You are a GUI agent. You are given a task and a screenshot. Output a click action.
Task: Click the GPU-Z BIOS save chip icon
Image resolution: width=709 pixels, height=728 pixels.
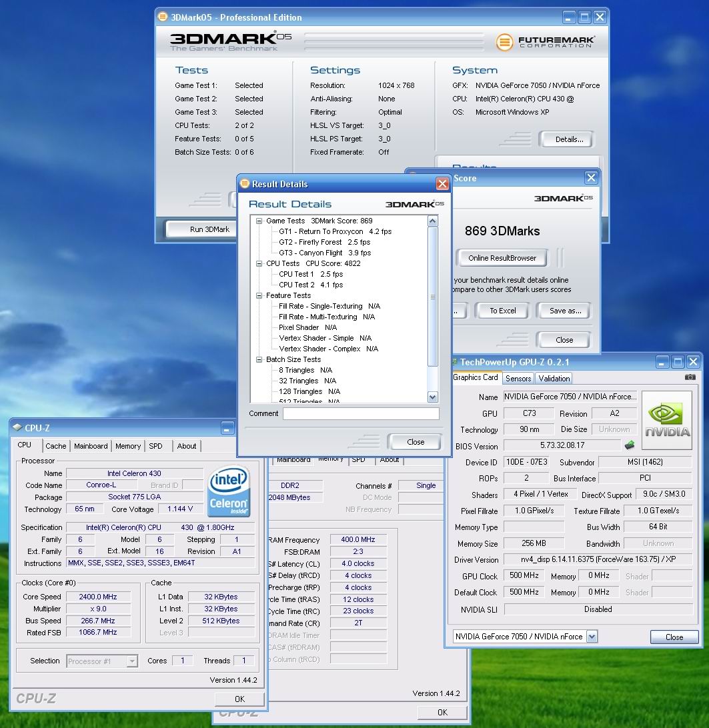[x=630, y=445]
